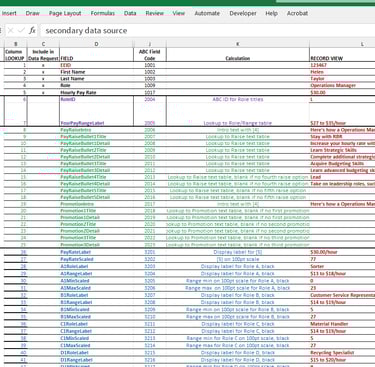This screenshot has height=367, width=375.
Task: Switch to the Formulas tab
Action: click(x=103, y=13)
